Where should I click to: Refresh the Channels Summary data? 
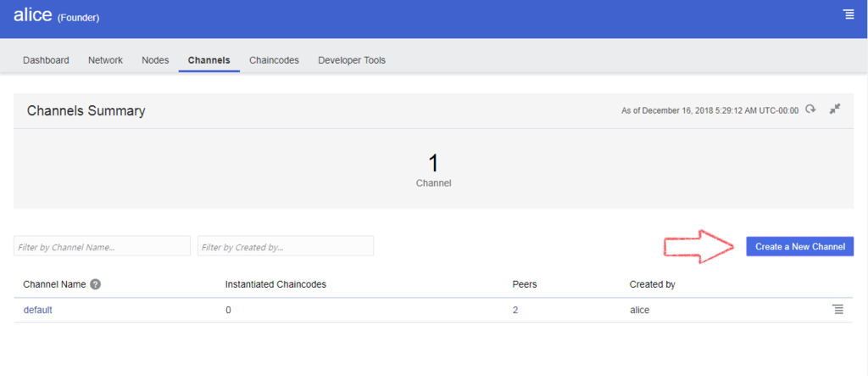tap(810, 109)
